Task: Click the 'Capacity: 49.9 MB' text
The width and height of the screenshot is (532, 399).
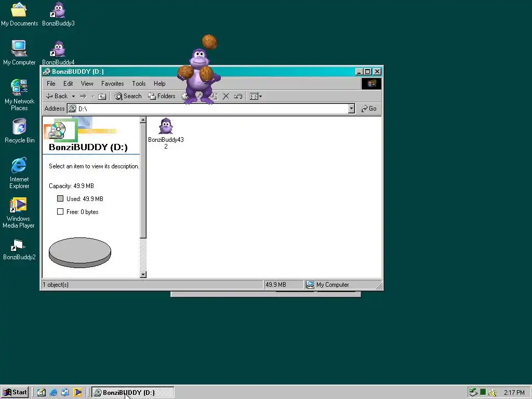Action: pyautogui.click(x=71, y=186)
